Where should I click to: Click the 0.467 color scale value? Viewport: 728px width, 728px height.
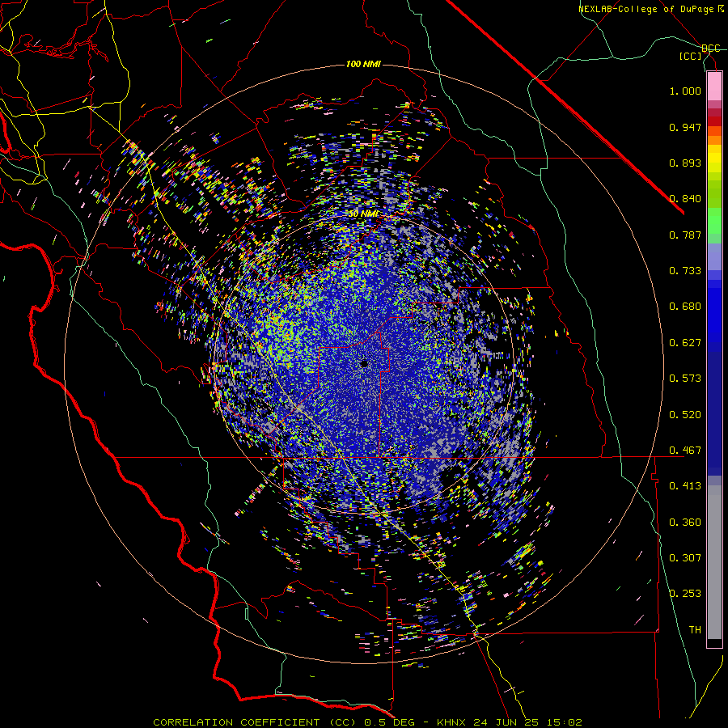[x=685, y=451]
